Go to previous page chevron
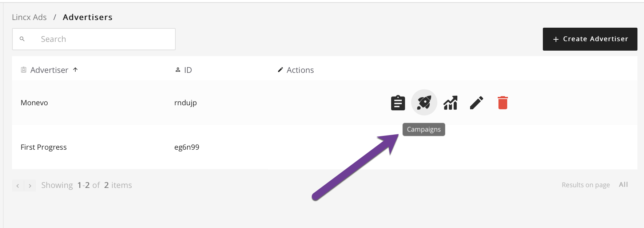The height and width of the screenshot is (228, 644). [x=18, y=186]
